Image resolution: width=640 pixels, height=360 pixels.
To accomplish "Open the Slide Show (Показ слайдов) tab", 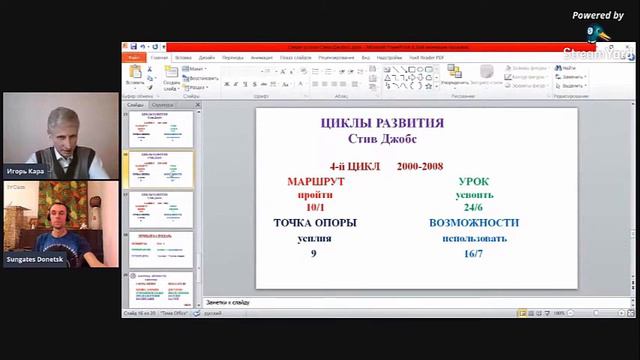I will 296,58.
